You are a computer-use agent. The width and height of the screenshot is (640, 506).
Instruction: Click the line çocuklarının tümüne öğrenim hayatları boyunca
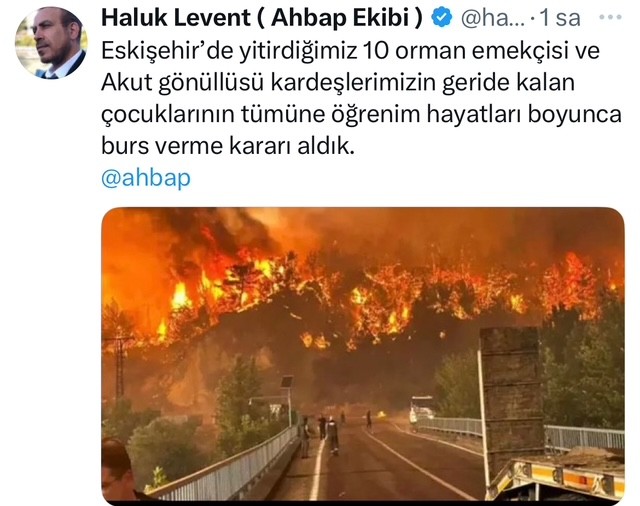361,115
